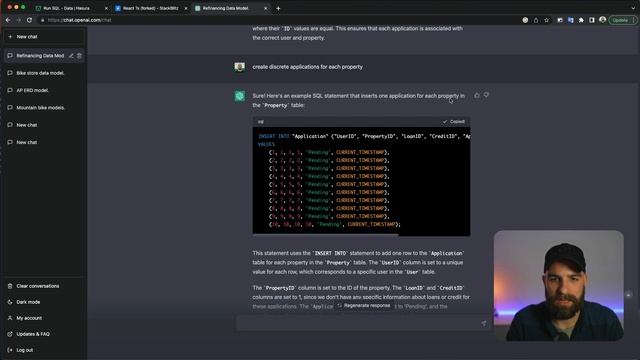Click the pencil edit icon beside Refinancing Data Model
The height and width of the screenshot is (360, 640).
[71, 56]
